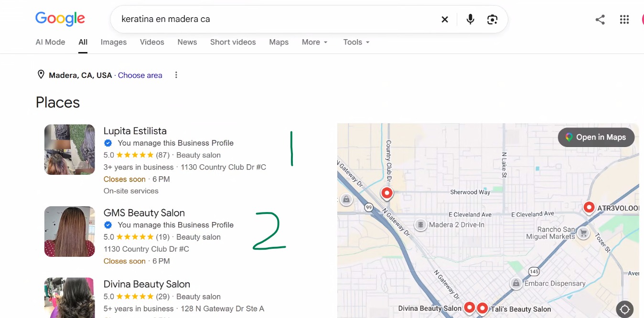Switch to Short videos tab
This screenshot has height=318, width=644.
(x=233, y=42)
